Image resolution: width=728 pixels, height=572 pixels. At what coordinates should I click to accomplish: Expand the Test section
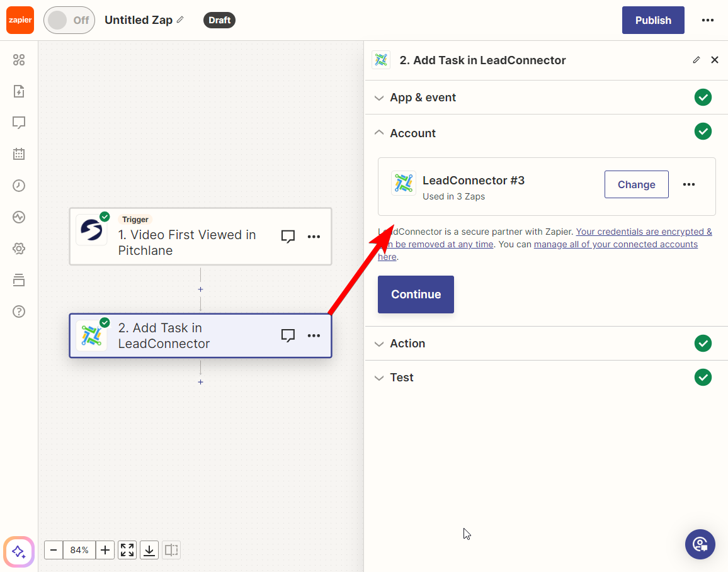pos(546,377)
